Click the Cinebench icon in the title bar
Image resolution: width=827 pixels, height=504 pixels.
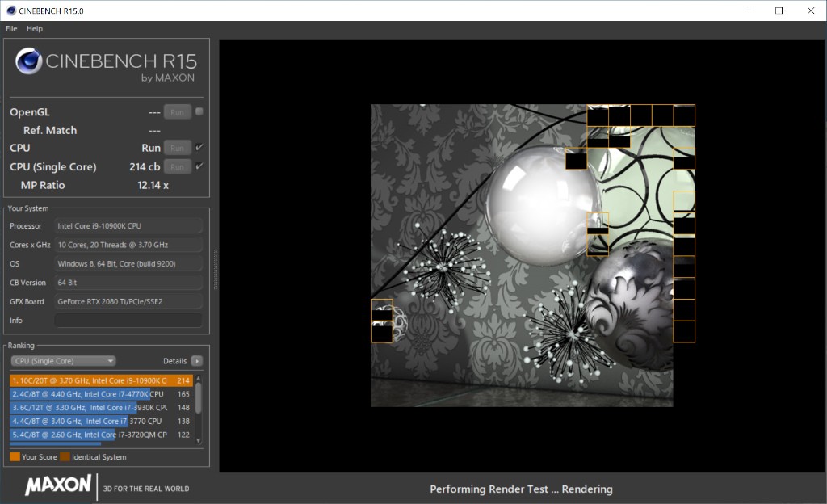pos(10,10)
